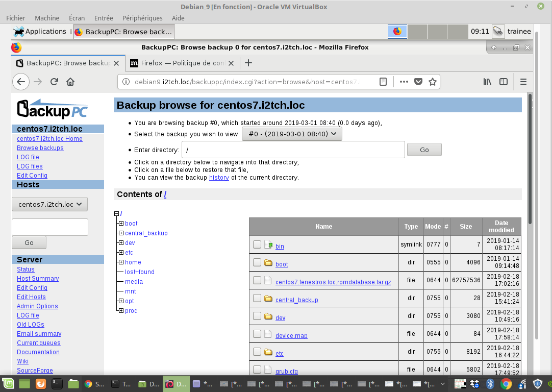This screenshot has height=392, width=552.
Task: Show sidebars icon in Firefox toolbar
Action: coord(504,82)
